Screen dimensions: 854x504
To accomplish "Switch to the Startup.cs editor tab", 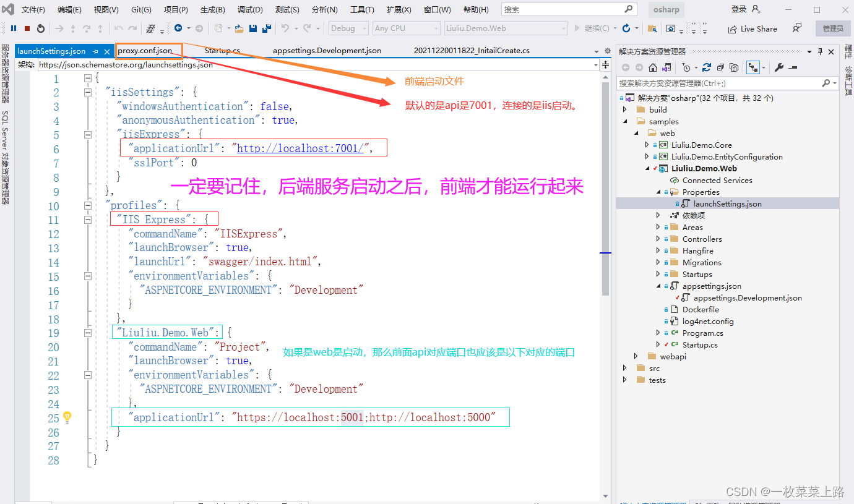I will pos(222,51).
